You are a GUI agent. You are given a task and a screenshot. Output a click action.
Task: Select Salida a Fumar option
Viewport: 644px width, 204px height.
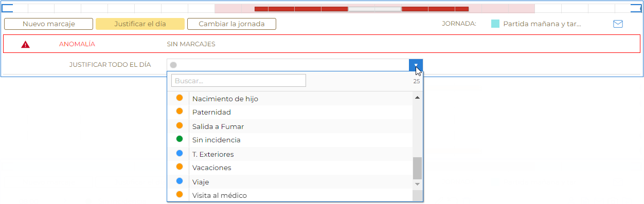click(290, 126)
